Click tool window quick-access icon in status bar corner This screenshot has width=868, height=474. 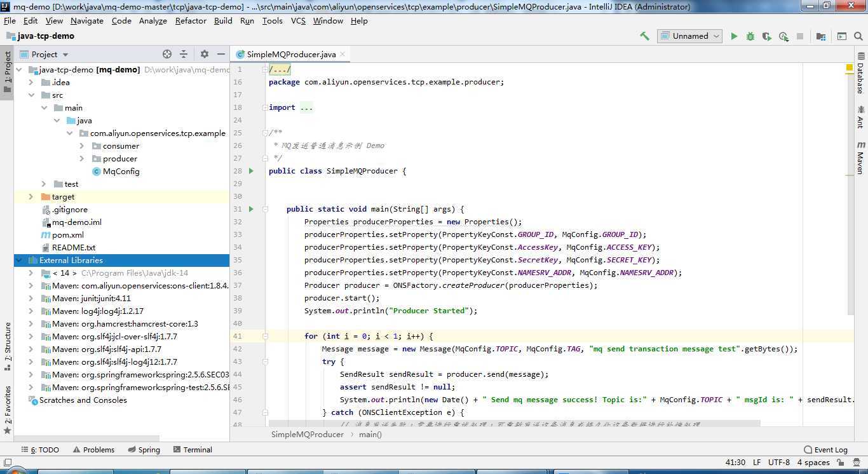[x=8, y=463]
